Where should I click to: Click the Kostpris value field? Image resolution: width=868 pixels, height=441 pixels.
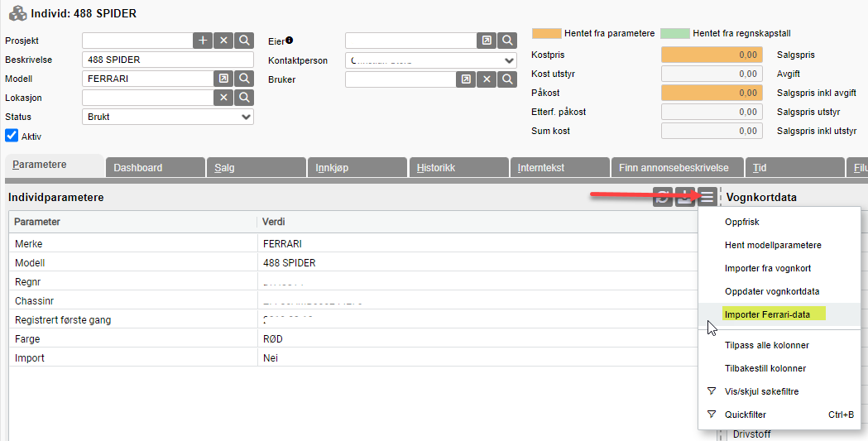coord(712,55)
